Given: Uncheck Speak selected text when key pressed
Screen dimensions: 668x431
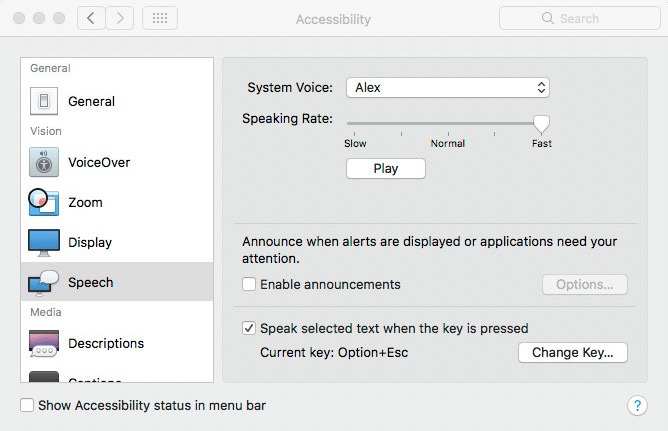Looking at the screenshot, I should [x=249, y=328].
